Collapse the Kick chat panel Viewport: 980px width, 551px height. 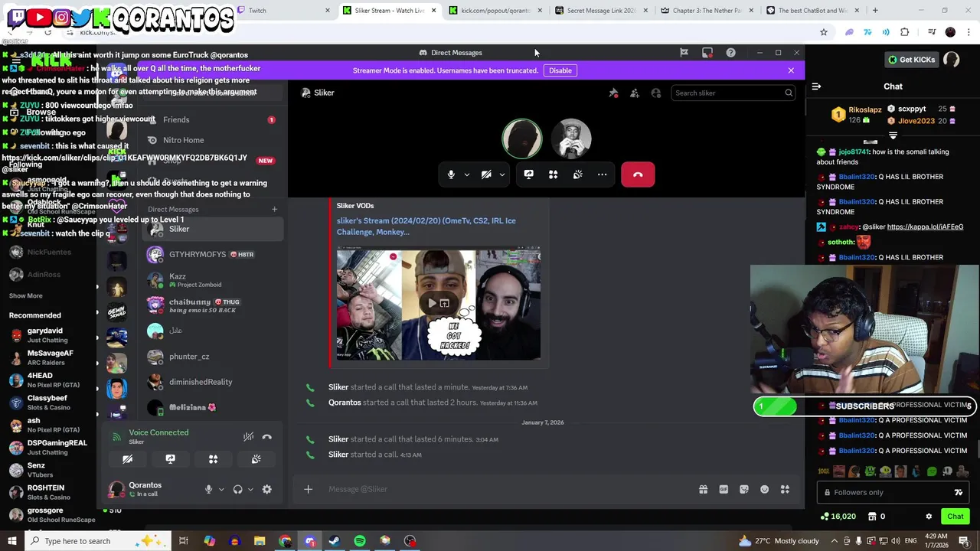816,86
